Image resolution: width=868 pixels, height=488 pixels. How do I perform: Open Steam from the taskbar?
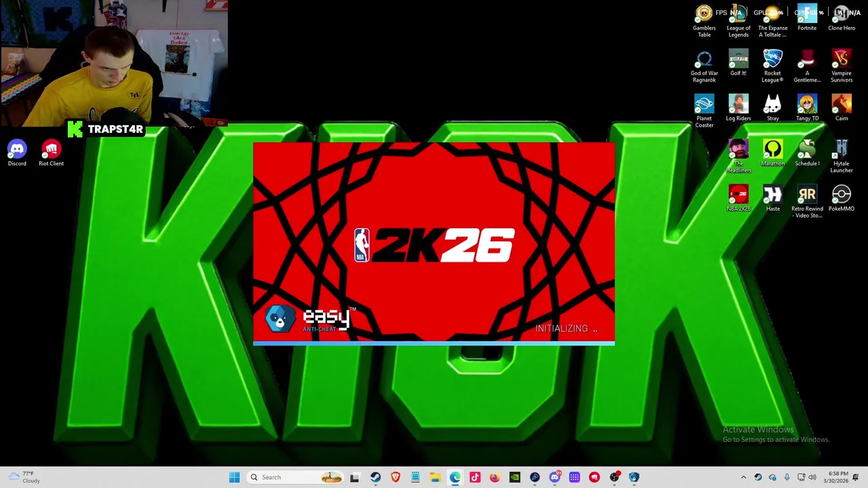375,477
